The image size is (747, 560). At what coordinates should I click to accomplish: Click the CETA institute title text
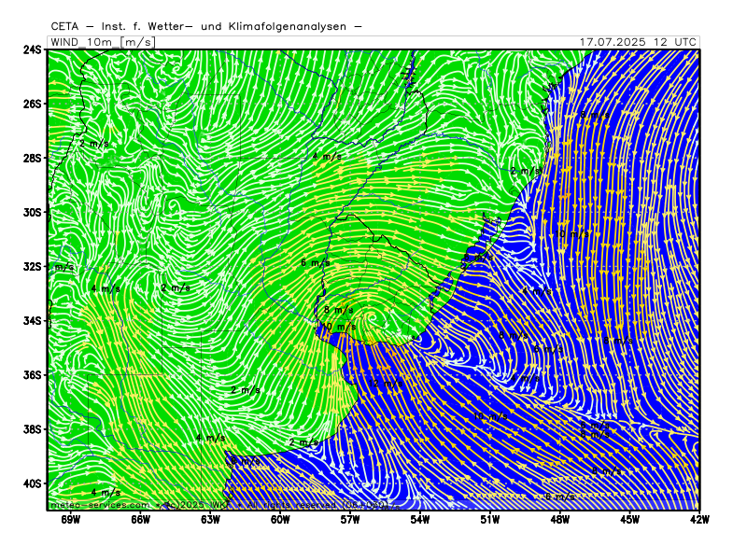tap(206, 27)
